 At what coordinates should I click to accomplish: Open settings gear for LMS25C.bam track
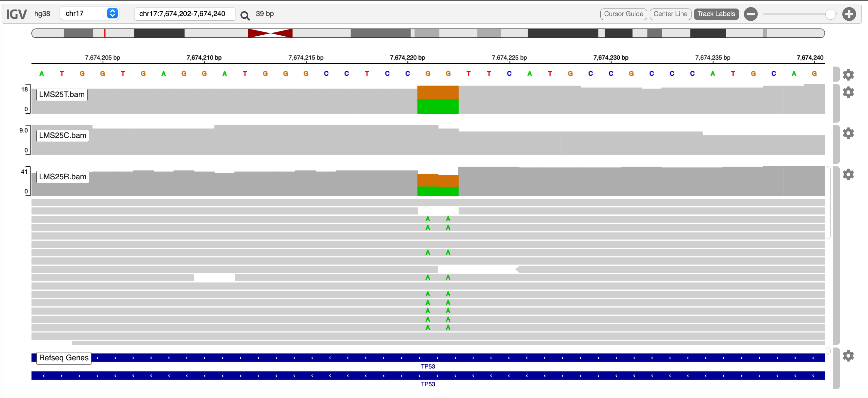click(x=848, y=133)
